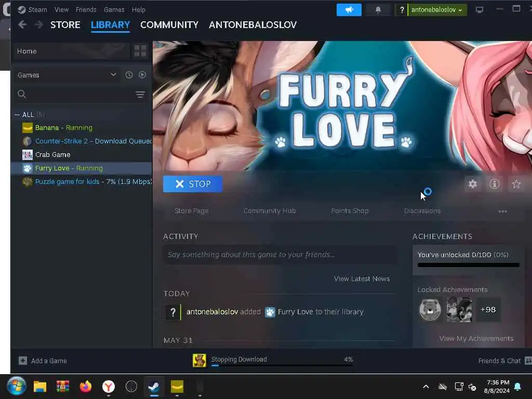Open the Steam menu
The width and height of the screenshot is (532, 399).
click(x=37, y=9)
